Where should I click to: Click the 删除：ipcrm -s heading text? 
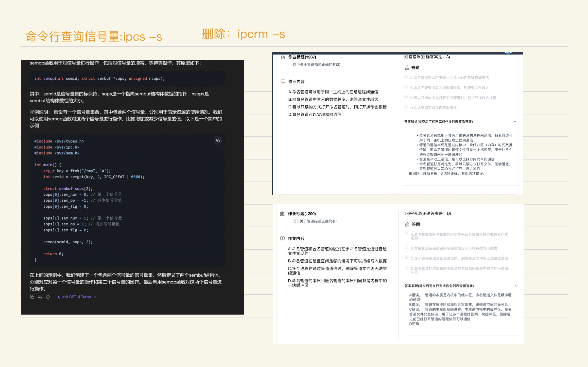tap(243, 34)
